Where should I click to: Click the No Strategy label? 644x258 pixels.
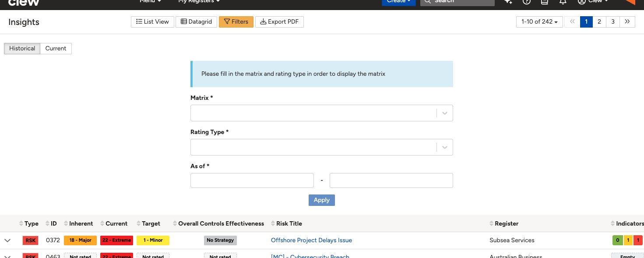point(220,240)
